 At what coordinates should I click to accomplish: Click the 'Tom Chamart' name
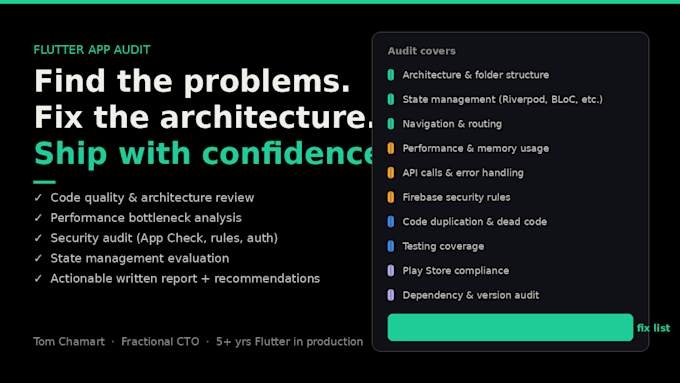69,342
